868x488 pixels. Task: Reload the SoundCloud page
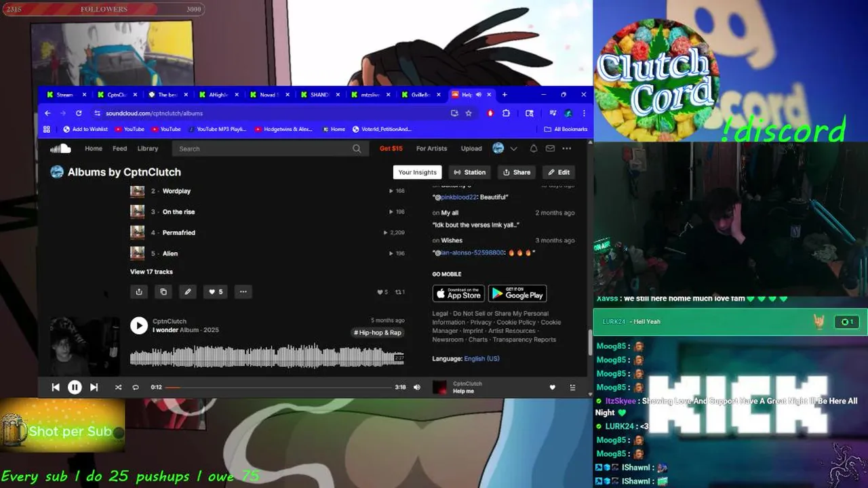79,113
